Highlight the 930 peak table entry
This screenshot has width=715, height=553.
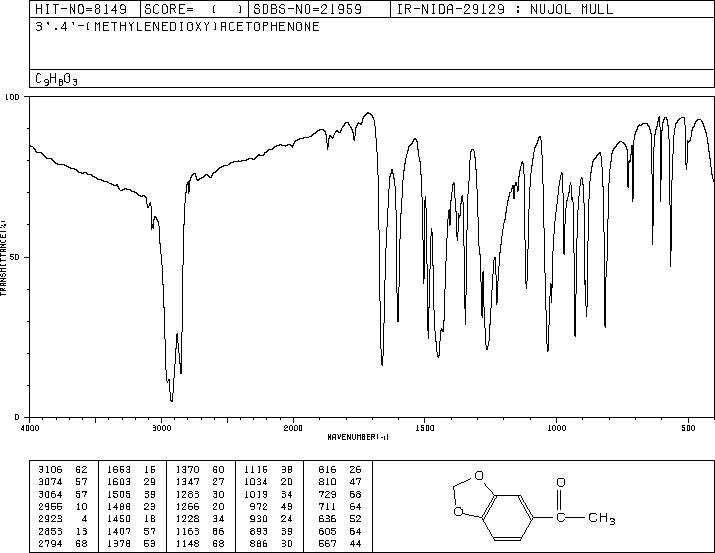(x=271, y=519)
